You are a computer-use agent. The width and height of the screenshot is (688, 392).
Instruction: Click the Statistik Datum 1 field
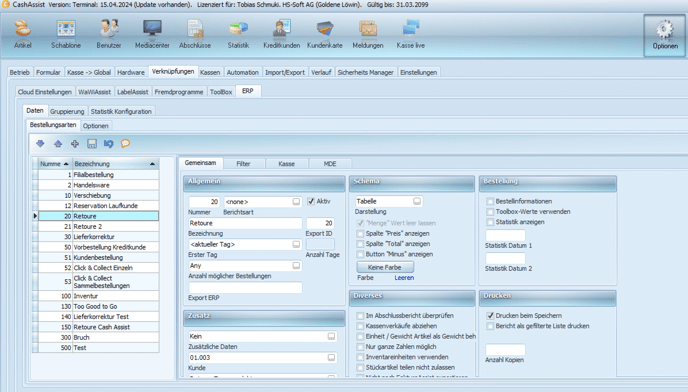tap(505, 235)
